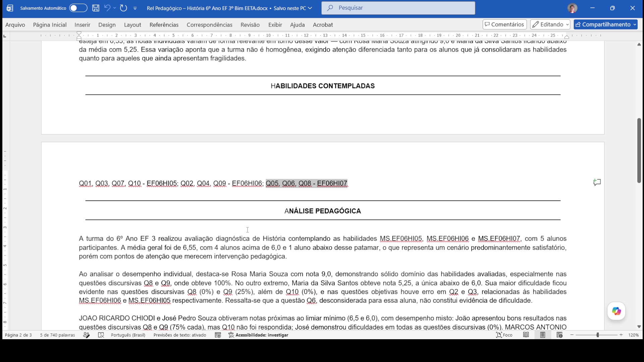
Task: Click the Word application icon
Action: coord(10,8)
